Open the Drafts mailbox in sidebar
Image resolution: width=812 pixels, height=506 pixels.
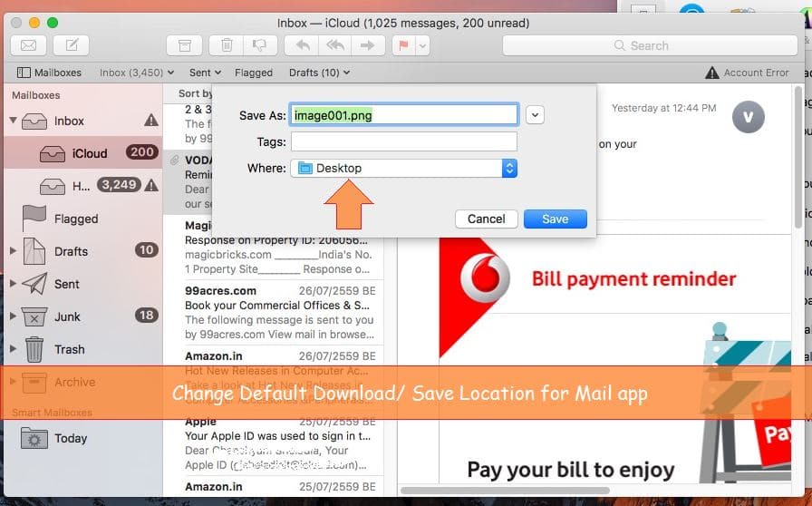point(71,251)
